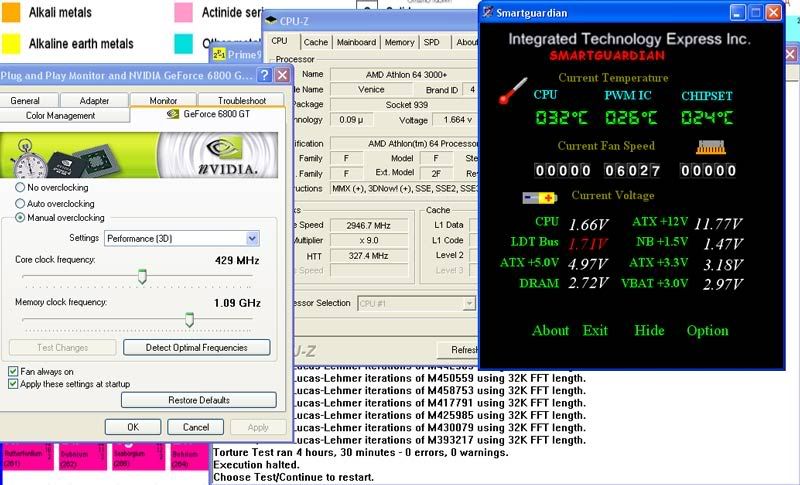
Task: Click the core clock frequency slider handle
Action: 142,276
